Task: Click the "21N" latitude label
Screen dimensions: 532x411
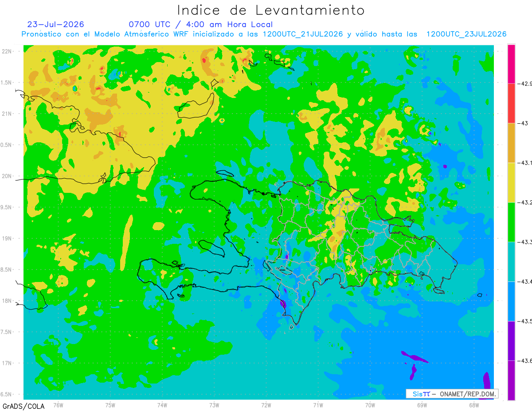Action: (8, 114)
